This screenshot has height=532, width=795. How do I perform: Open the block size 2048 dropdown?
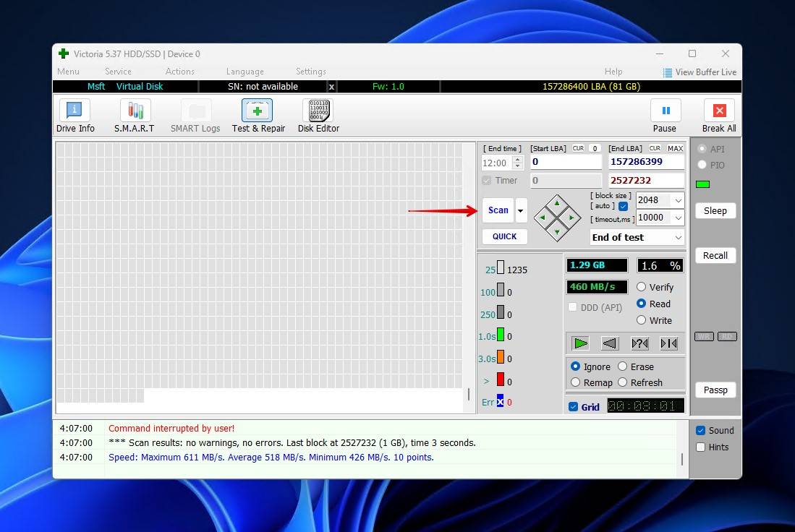(678, 201)
